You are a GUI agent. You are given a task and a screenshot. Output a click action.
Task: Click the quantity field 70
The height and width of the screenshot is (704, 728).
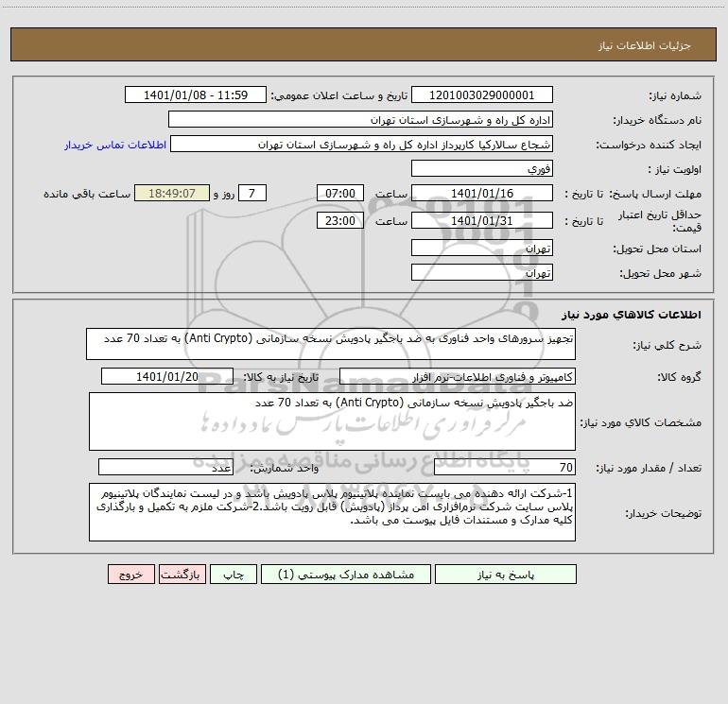505,468
